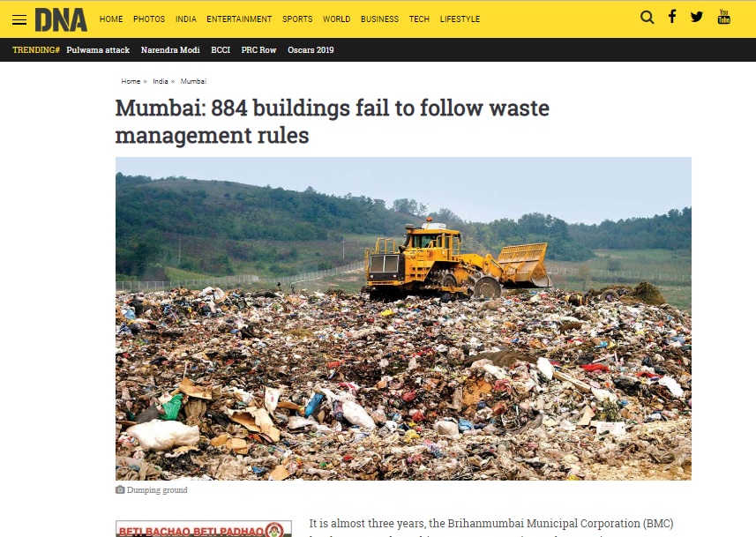This screenshot has width=756, height=537.
Task: Go to the Lifestyle section
Action: click(x=460, y=19)
